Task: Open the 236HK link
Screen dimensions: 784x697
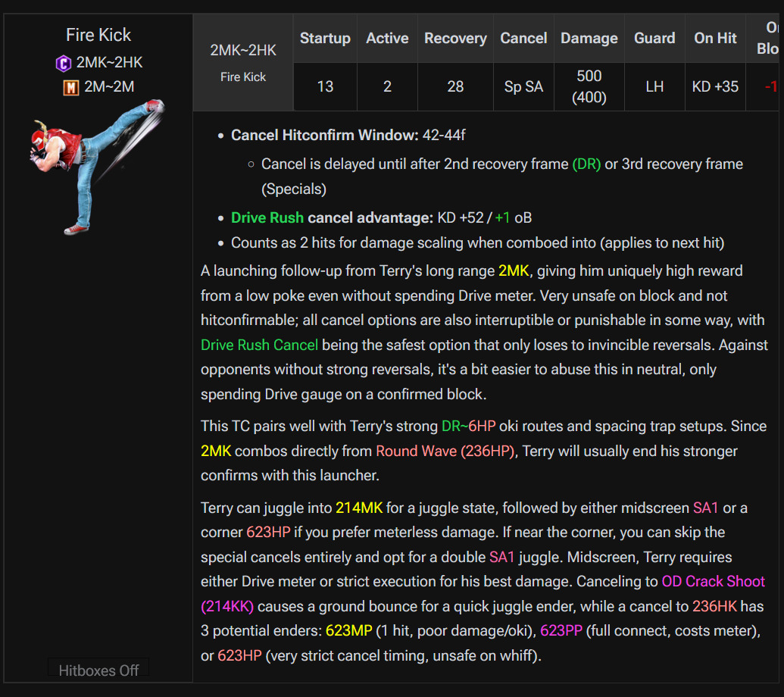Action: click(x=714, y=607)
